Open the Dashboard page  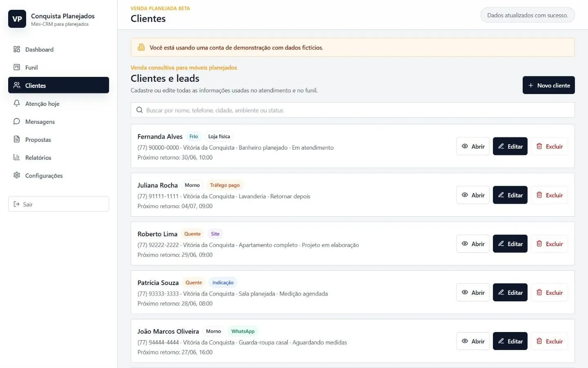point(58,49)
